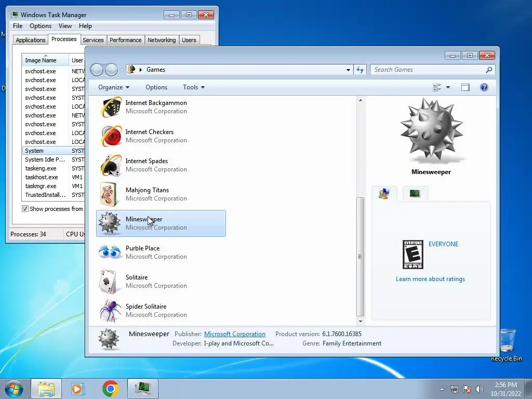
Task: Open the ratings tab in preview pane
Action: (384, 194)
